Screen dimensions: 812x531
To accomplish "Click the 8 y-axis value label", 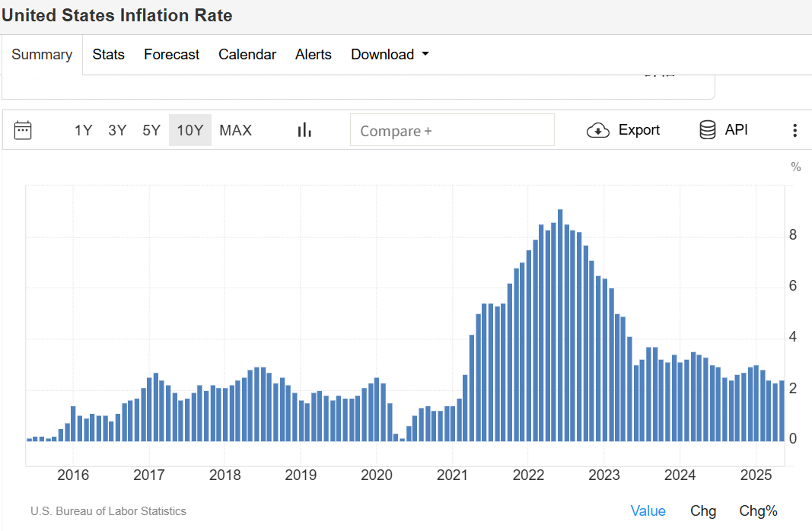I will click(792, 235).
